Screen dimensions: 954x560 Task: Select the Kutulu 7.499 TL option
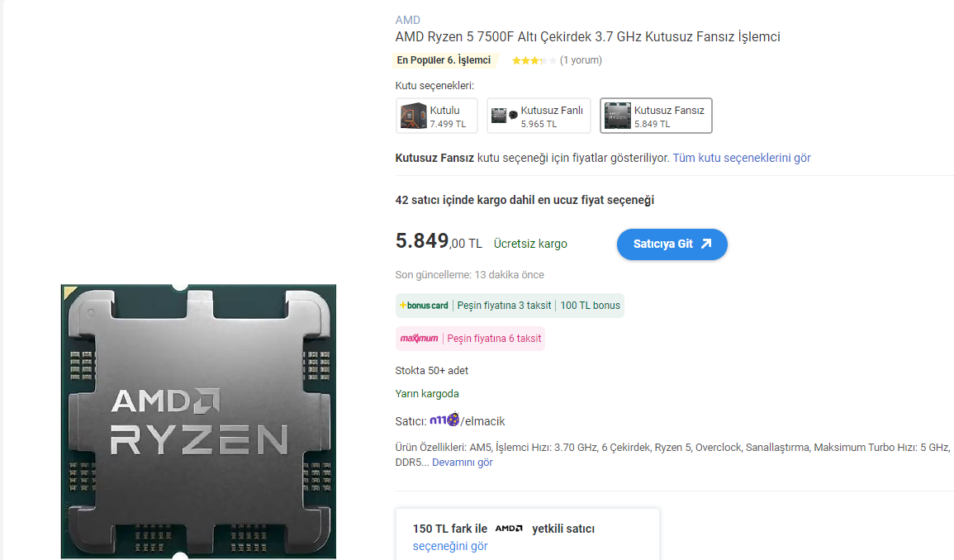437,116
